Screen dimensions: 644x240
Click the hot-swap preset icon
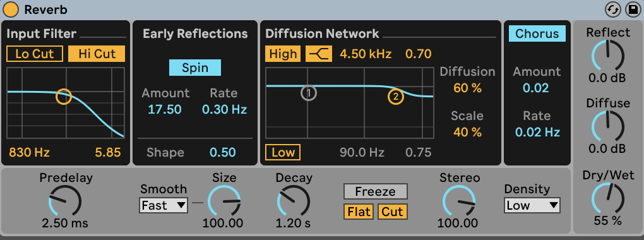(613, 9)
